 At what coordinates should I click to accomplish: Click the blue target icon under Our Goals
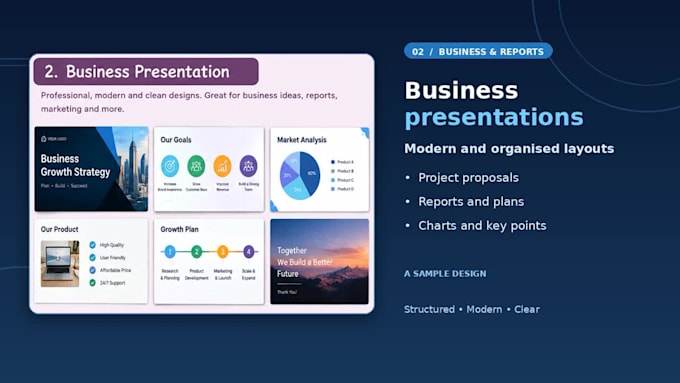click(x=170, y=166)
